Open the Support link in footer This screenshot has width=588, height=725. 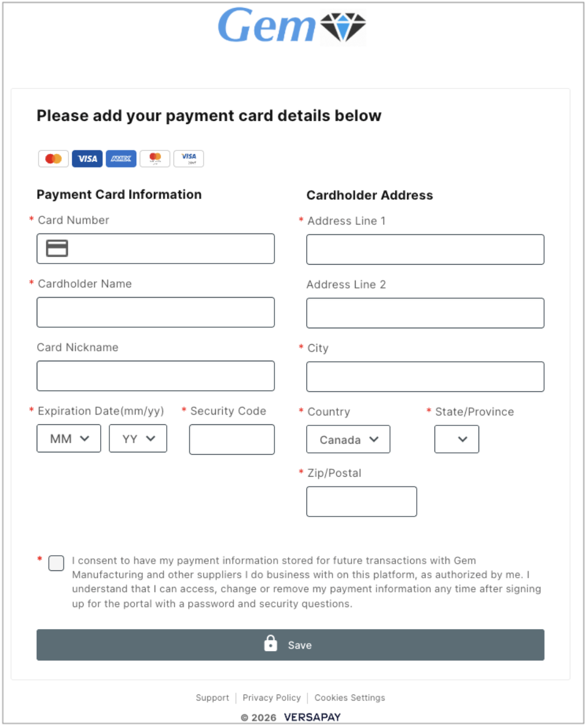[212, 697]
